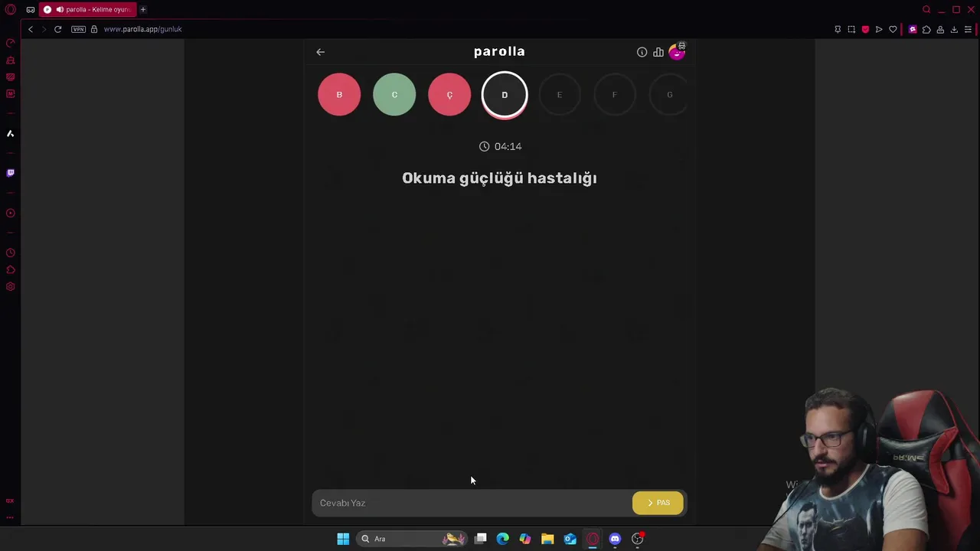Click the yellow PAS button
This screenshot has width=980, height=551.
(658, 503)
